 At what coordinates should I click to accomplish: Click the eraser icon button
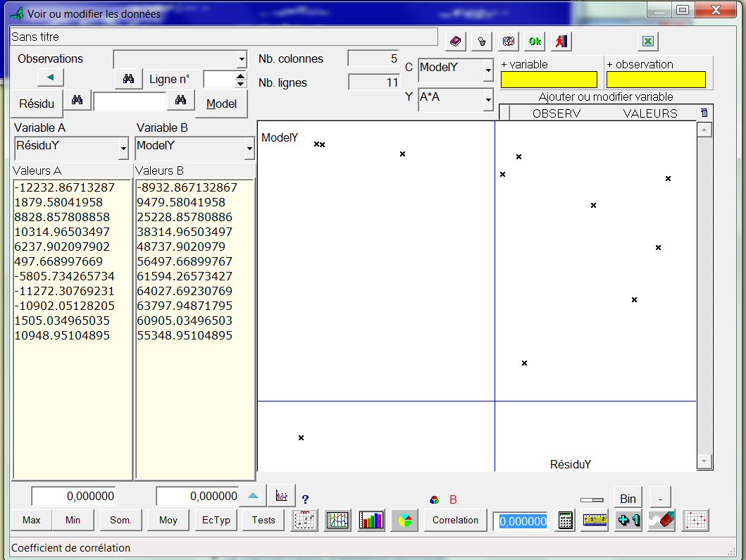click(x=662, y=521)
